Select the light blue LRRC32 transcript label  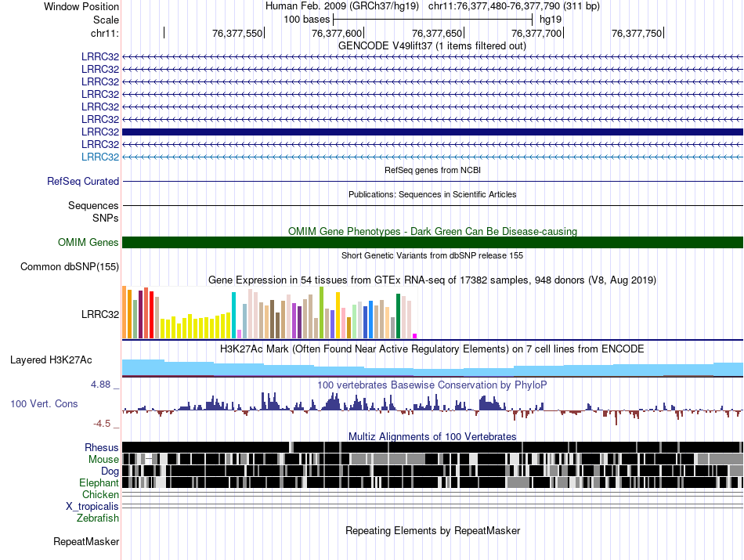pyautogui.click(x=100, y=157)
